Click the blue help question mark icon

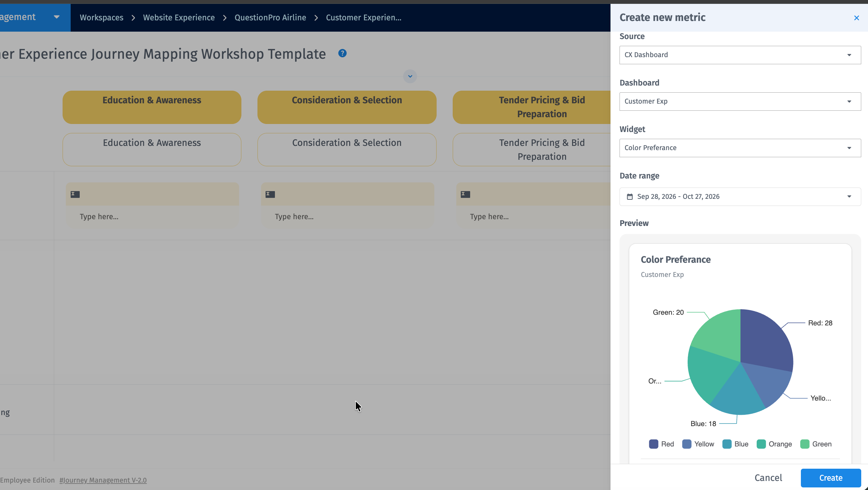[342, 53]
